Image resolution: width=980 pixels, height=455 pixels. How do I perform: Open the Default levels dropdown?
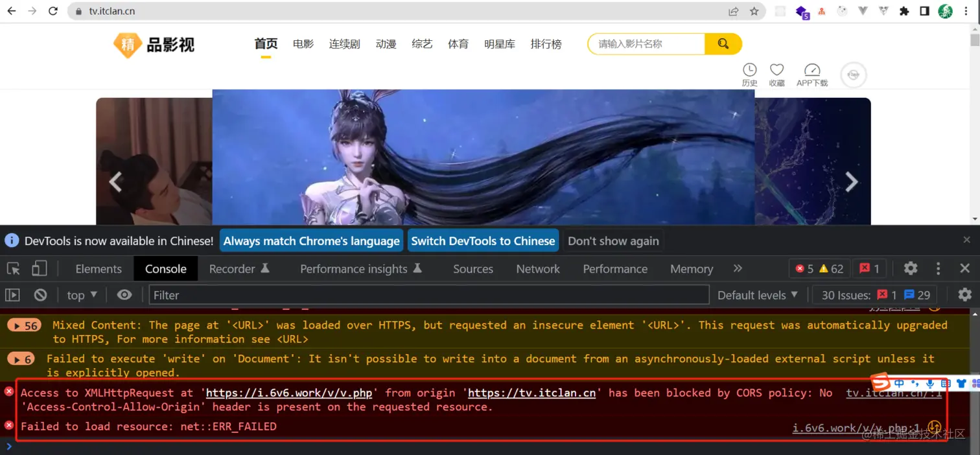tap(758, 295)
